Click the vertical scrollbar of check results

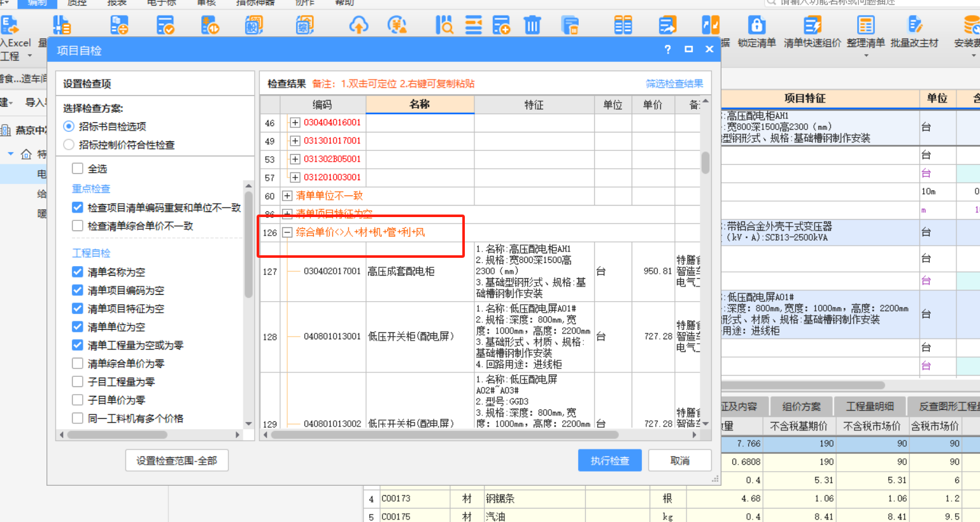(x=705, y=162)
